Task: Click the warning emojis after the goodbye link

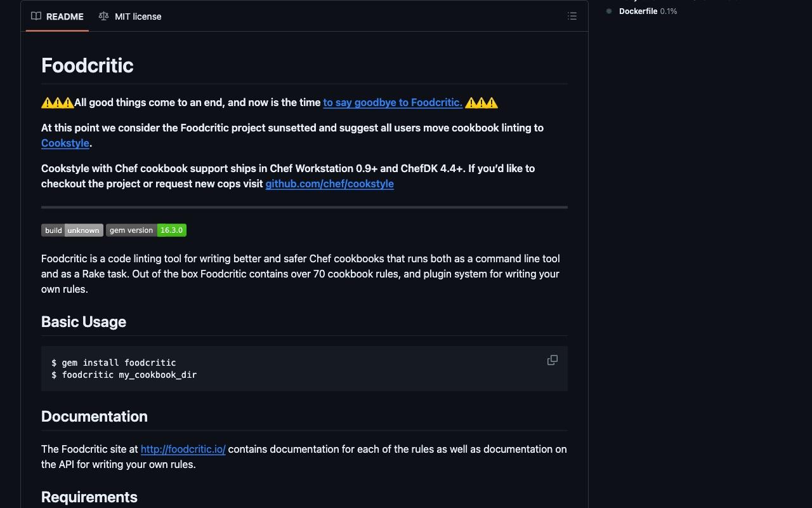Action: coord(481,102)
